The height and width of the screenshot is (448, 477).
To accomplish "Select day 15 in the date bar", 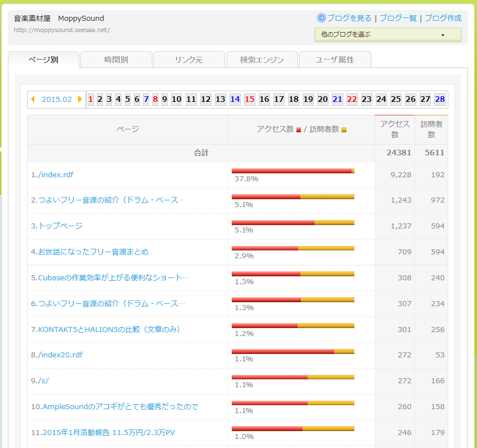I will [x=249, y=100].
